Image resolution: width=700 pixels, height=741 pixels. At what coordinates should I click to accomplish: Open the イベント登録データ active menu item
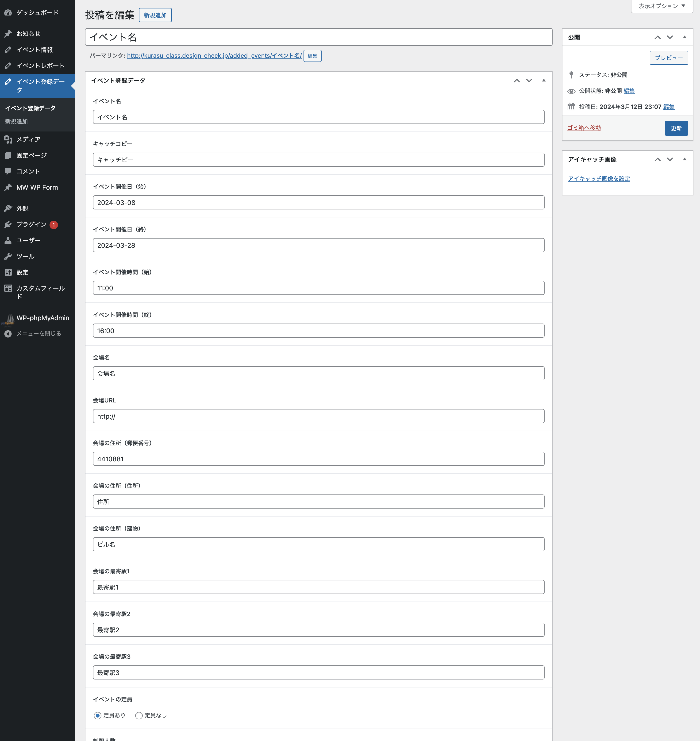tap(37, 86)
